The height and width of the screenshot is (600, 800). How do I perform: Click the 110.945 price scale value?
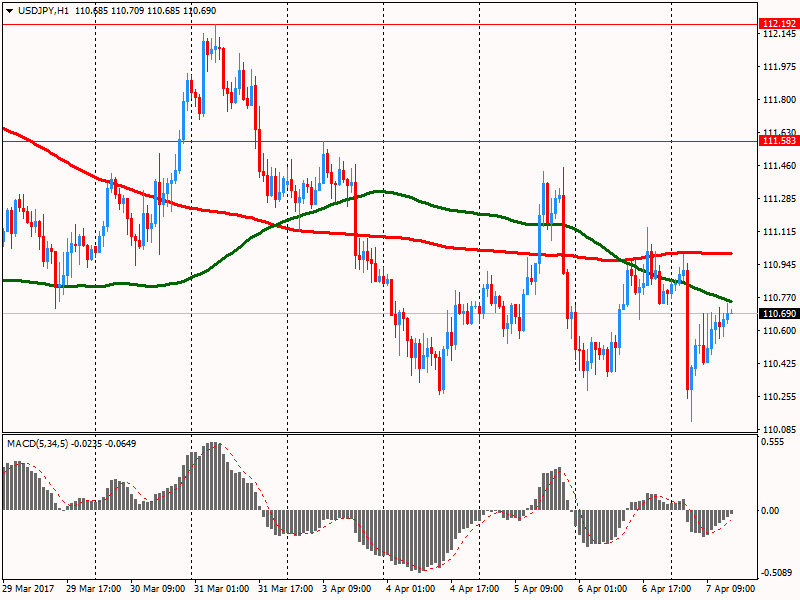click(779, 265)
